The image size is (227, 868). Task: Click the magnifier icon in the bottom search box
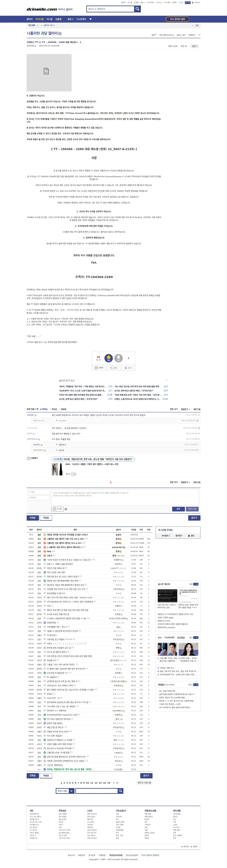pyautogui.click(x=120, y=791)
